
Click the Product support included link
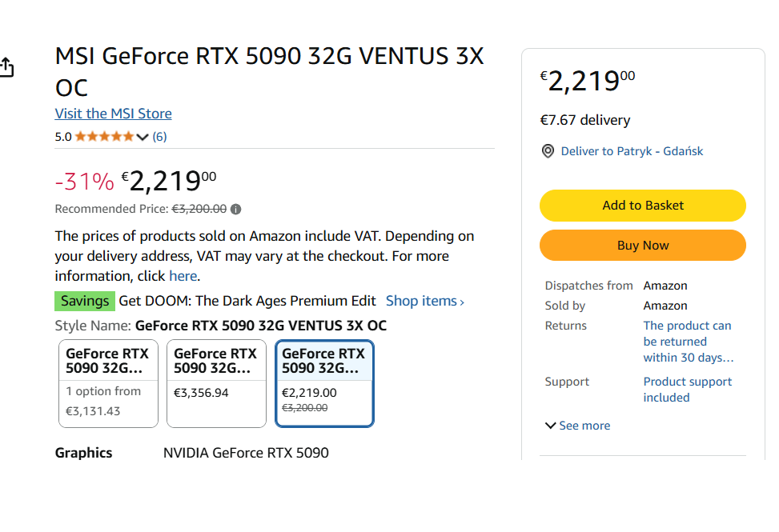point(688,390)
